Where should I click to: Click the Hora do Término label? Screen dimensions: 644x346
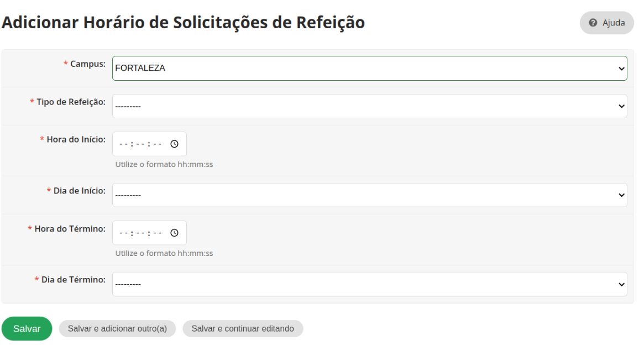click(x=70, y=229)
